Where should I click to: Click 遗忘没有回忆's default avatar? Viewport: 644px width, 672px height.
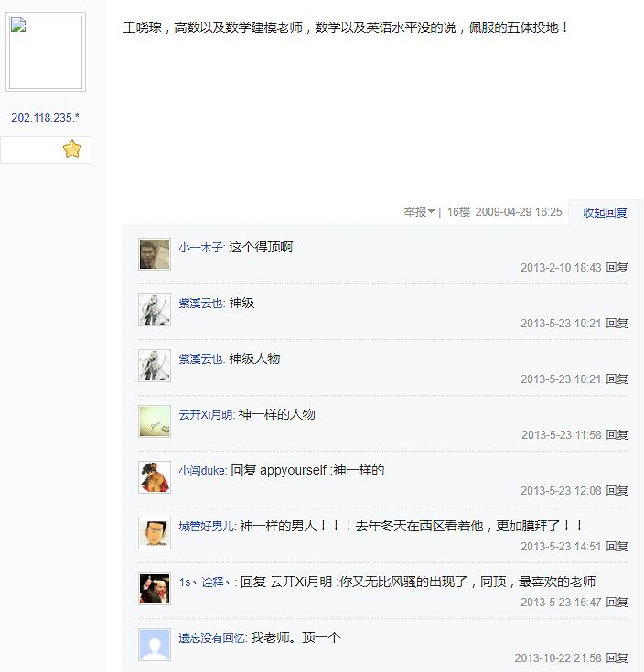[155, 645]
